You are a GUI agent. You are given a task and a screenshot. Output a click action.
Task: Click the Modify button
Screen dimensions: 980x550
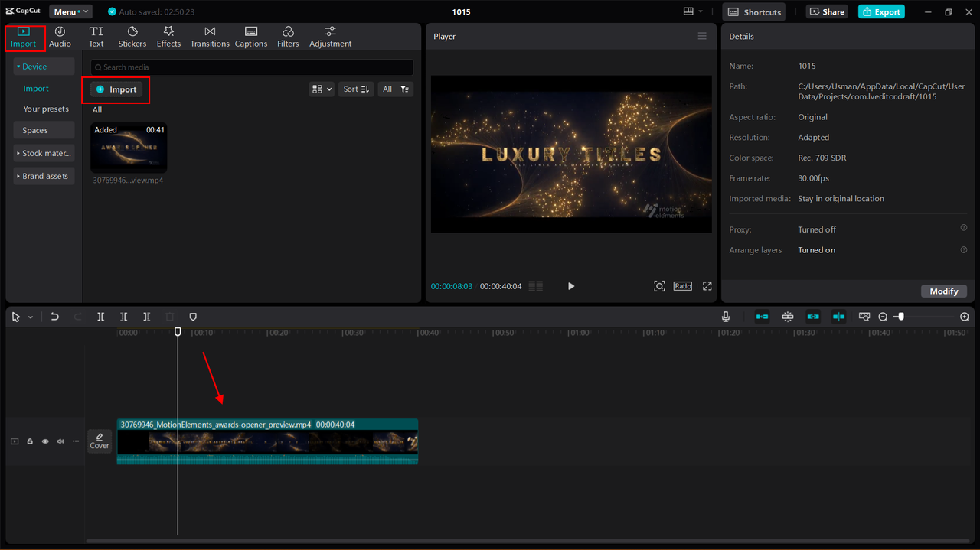(x=944, y=291)
